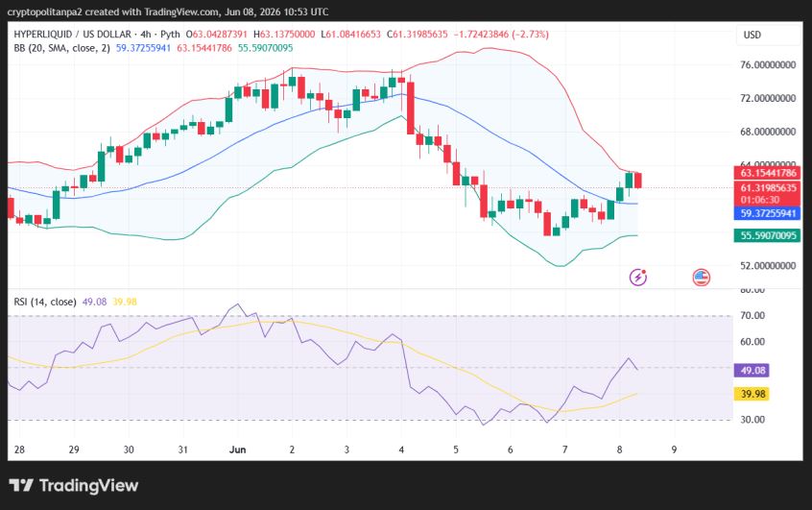This screenshot has width=812, height=510.
Task: Click the 28 date label on time axis
Action: click(x=19, y=449)
